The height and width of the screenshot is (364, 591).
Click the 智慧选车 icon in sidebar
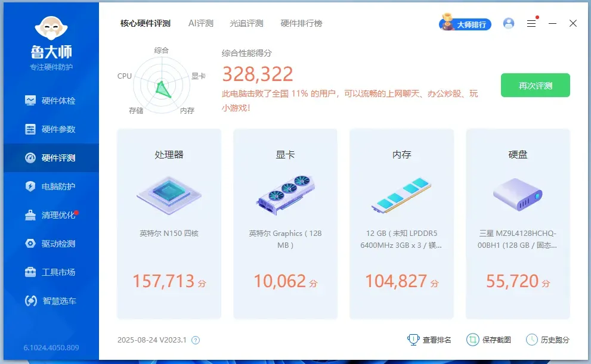coord(30,301)
